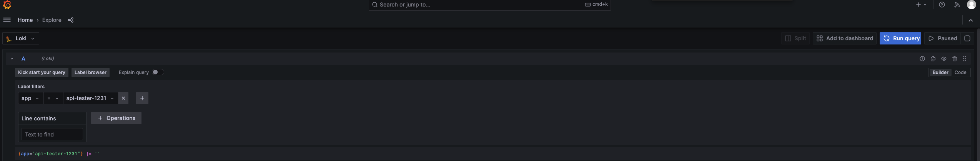Viewport: 980px width, 161px height.
Task: Click the stop live streaming square button
Action: click(967, 38)
